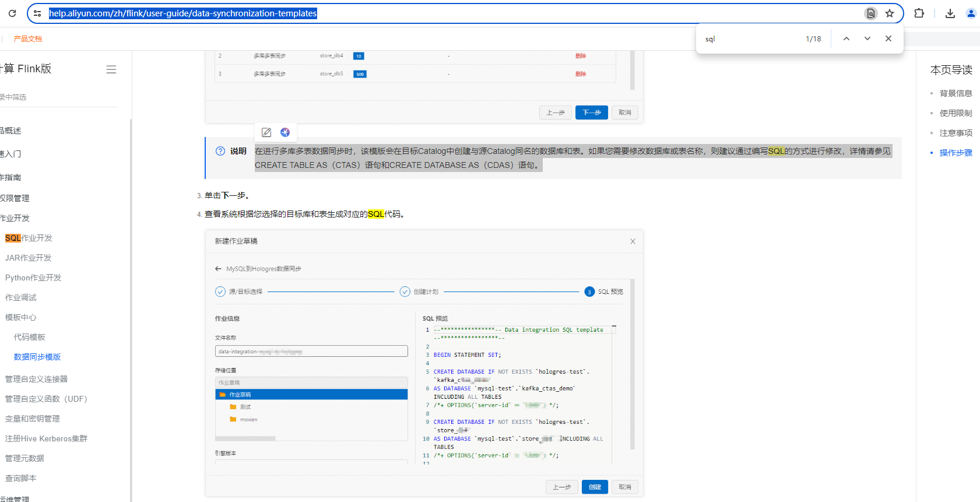
Task: Jump to 操作步骤 in page guide
Action: point(956,153)
